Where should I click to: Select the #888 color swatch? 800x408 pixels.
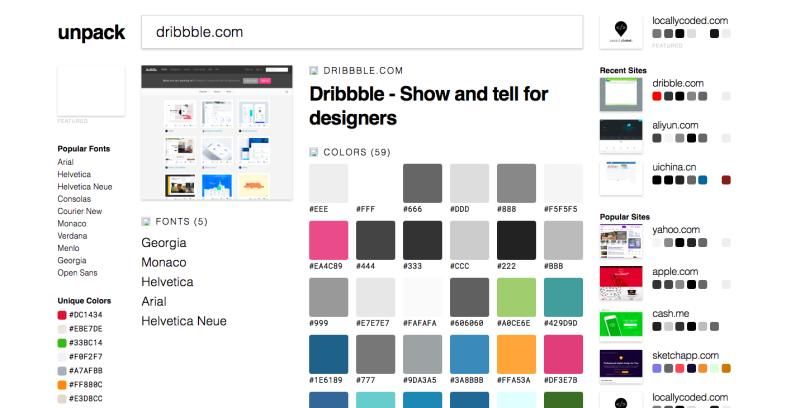[x=516, y=183]
